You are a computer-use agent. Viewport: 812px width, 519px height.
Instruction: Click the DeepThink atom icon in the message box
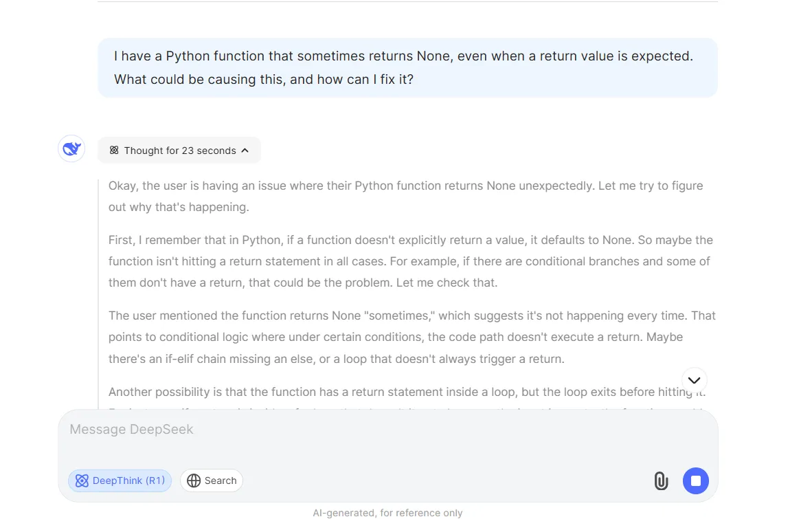[x=82, y=481]
